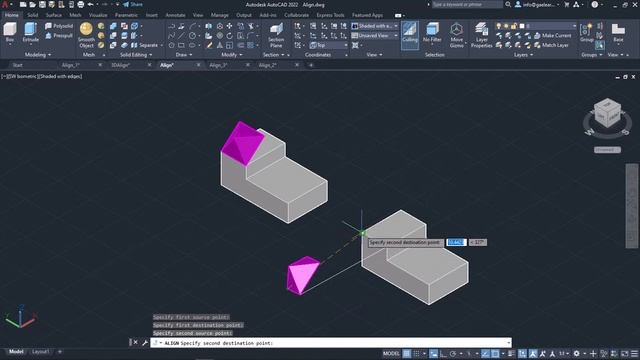Click the search keyword input field
Screen dimensions: 640x360
(x=467, y=4)
